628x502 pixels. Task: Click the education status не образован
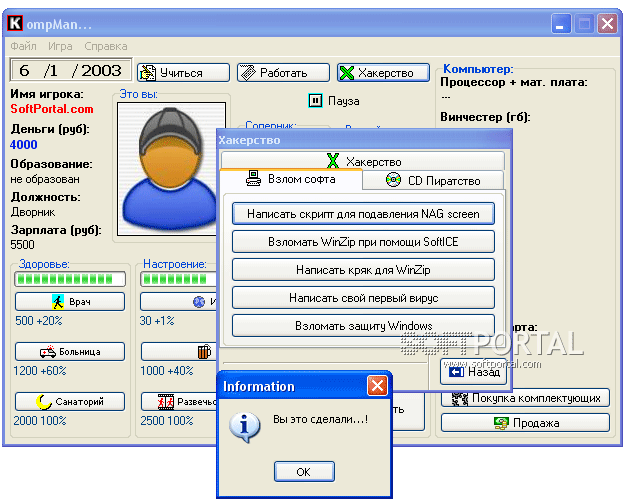click(x=45, y=179)
